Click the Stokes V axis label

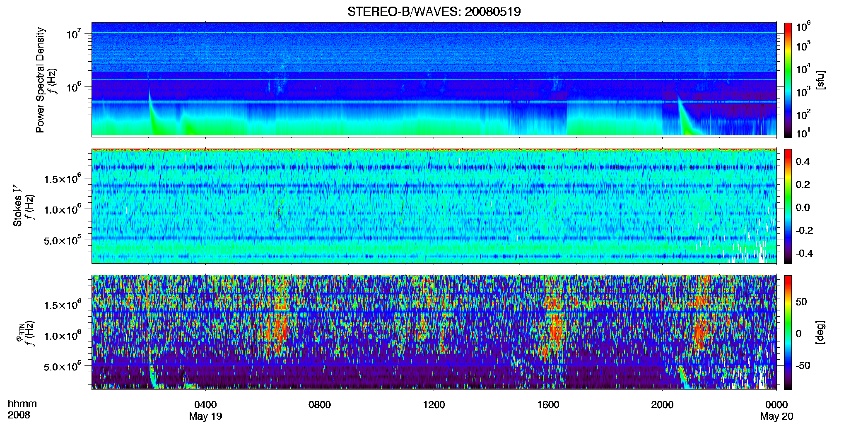pyautogui.click(x=17, y=206)
